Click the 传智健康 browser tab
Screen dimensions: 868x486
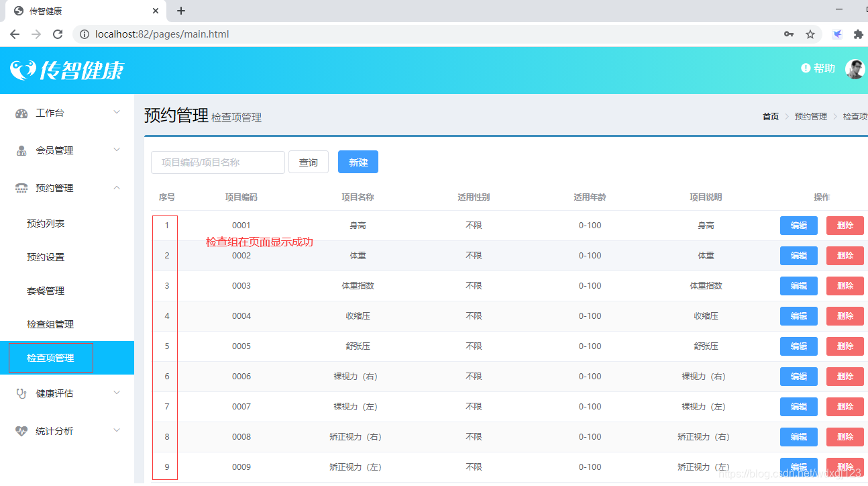tap(85, 11)
